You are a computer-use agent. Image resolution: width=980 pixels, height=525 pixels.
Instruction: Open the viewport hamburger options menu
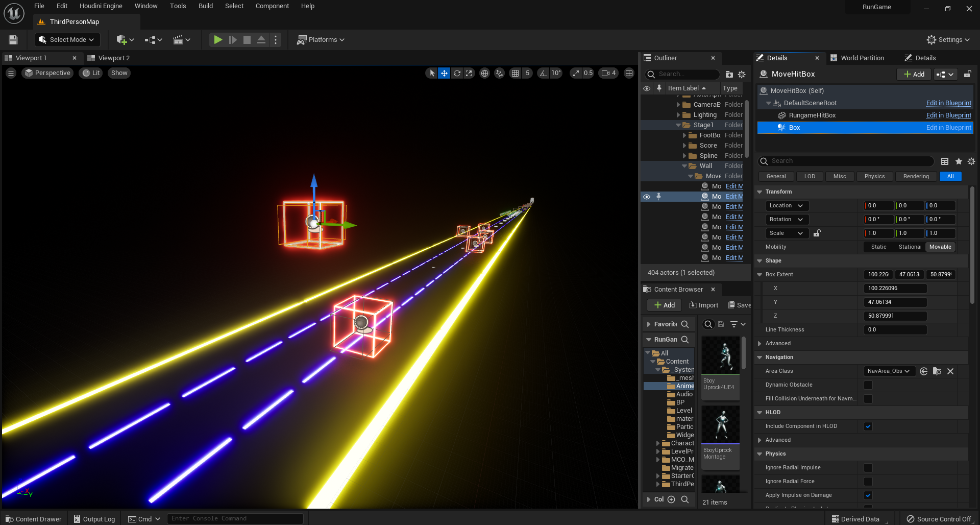(x=11, y=73)
